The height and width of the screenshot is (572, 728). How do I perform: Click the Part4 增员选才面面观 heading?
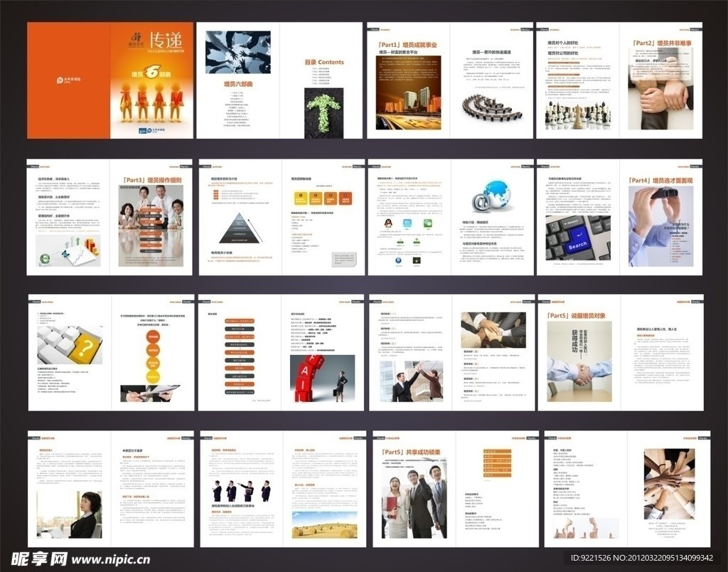pyautogui.click(x=660, y=180)
